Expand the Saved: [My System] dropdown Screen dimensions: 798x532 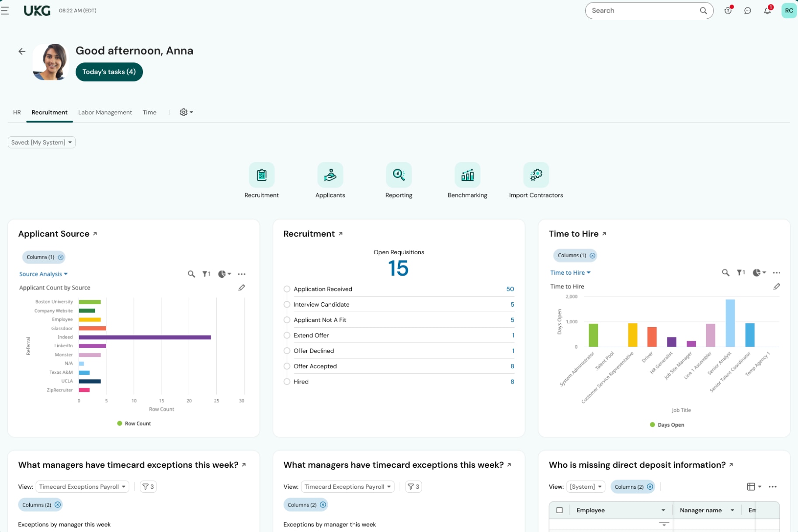coord(42,142)
